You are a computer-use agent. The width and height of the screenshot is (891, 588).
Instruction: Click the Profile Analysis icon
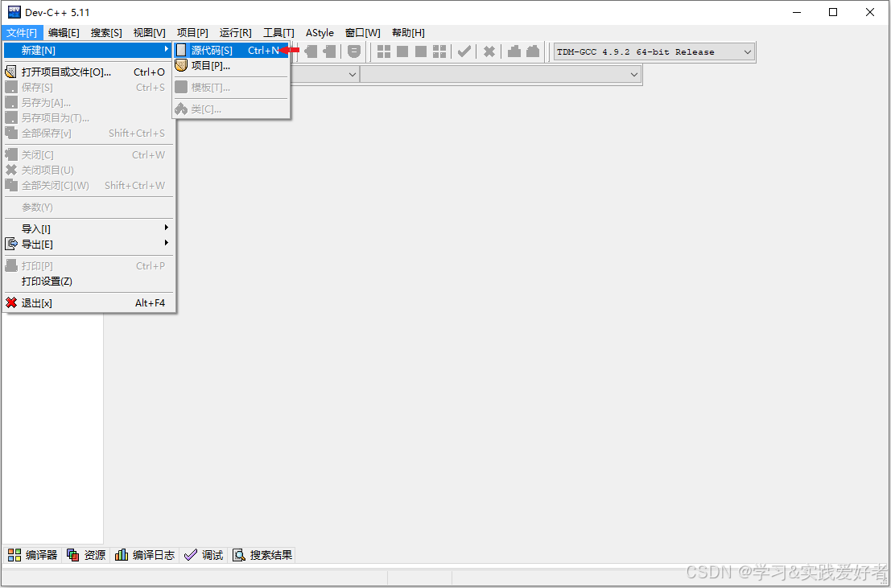point(514,51)
